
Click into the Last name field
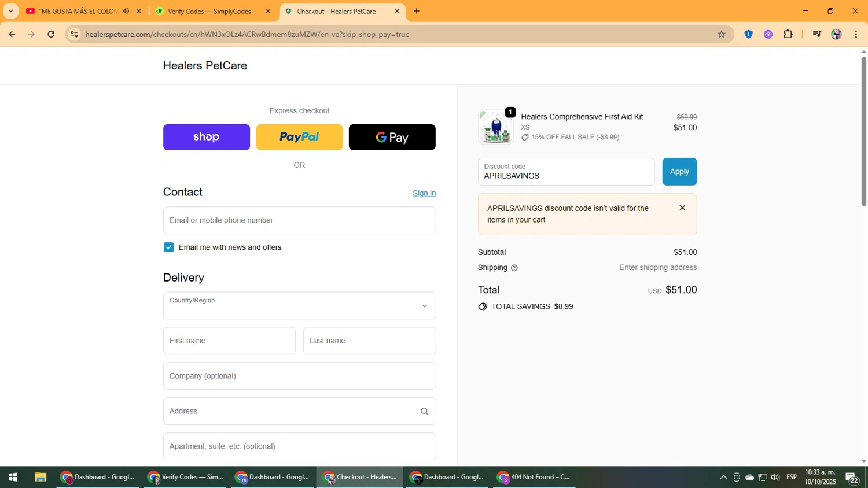point(370,341)
